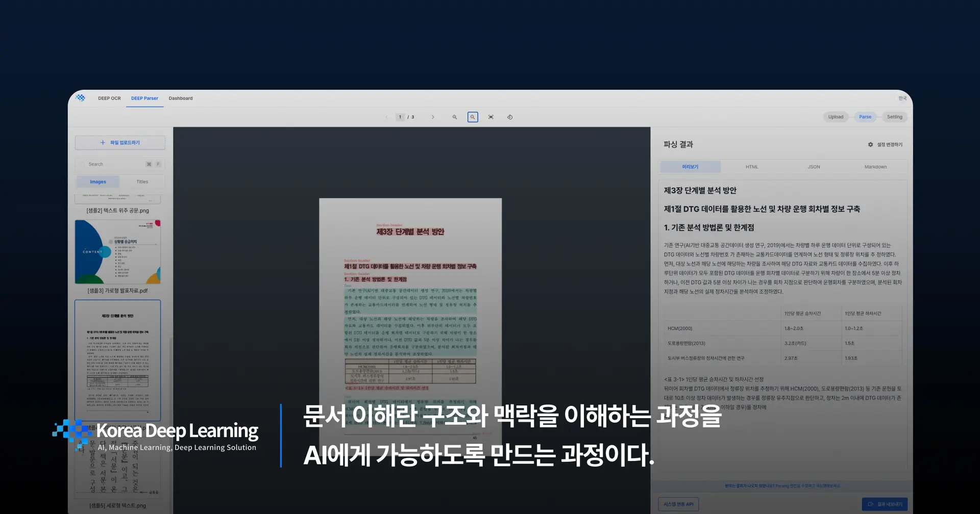Switch to the DEEP OCR tab
The height and width of the screenshot is (514, 980).
(x=109, y=98)
